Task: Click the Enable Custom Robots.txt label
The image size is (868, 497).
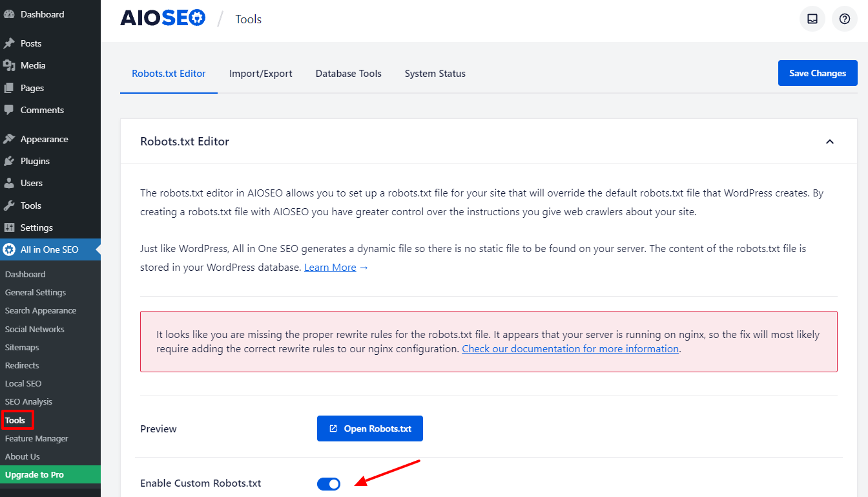Action: (201, 483)
